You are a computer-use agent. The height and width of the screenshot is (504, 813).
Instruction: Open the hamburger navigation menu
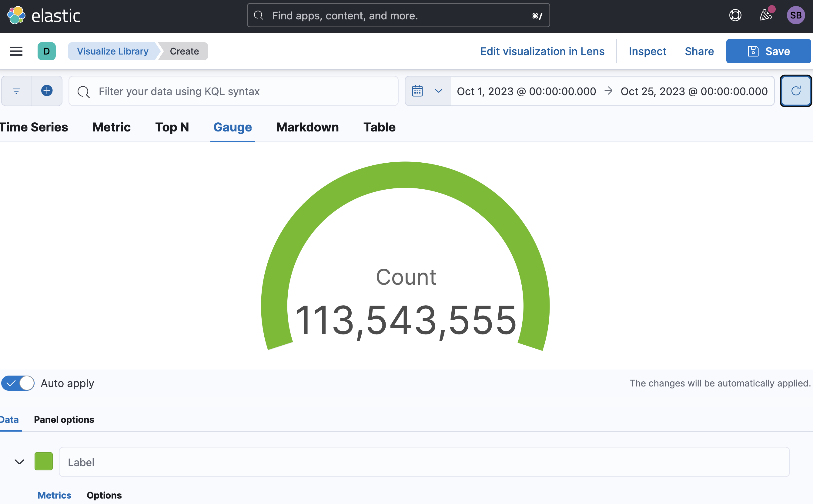pos(16,51)
